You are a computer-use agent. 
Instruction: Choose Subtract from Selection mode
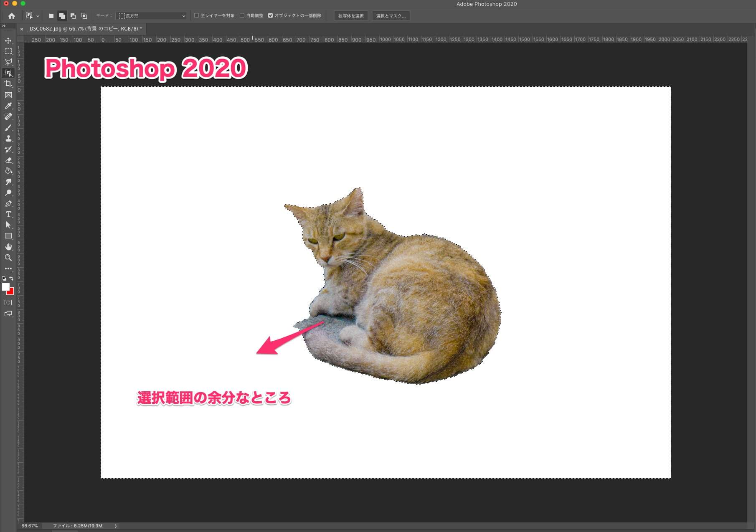[x=73, y=16]
